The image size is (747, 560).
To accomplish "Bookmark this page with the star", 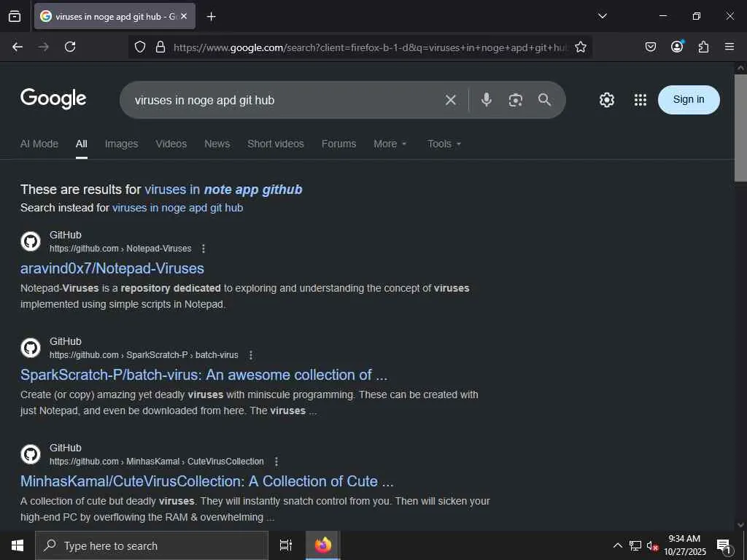I will point(580,47).
